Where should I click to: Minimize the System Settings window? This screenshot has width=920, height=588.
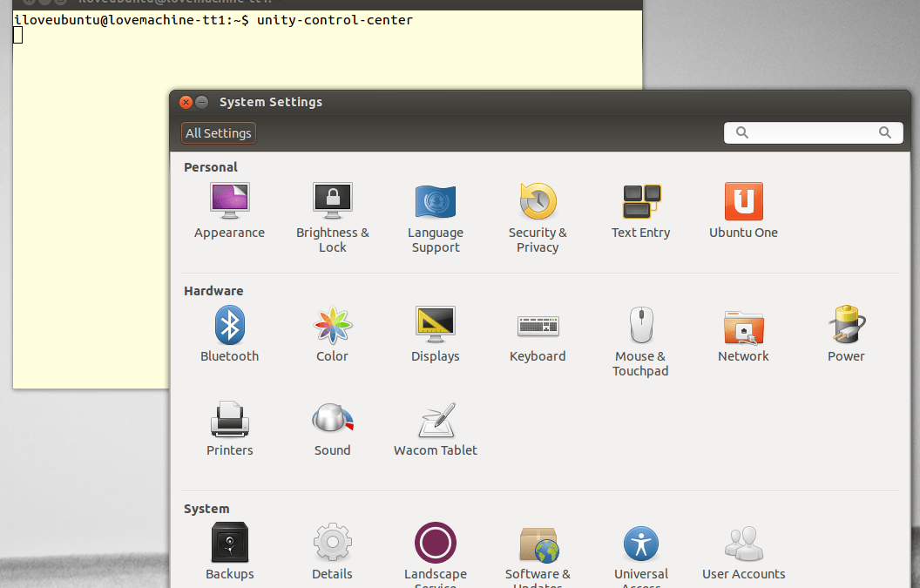point(201,102)
